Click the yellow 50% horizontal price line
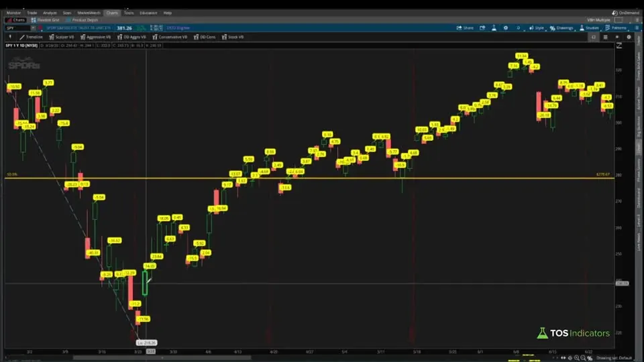The height and width of the screenshot is (362, 644). [x=310, y=178]
